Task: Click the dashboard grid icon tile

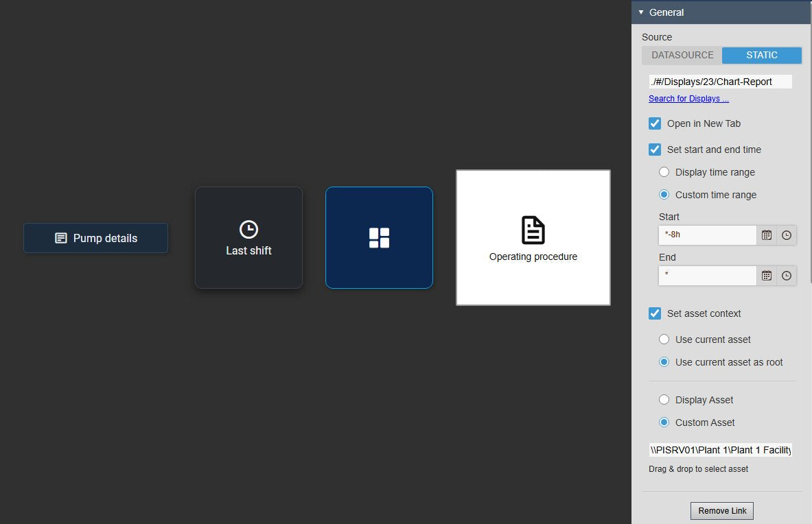Action: [379, 237]
